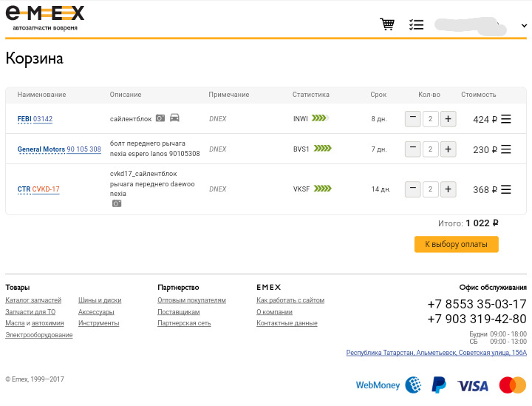Show car applicability icon for FEBI 03142
This screenshot has width=532, height=406.
174,118
